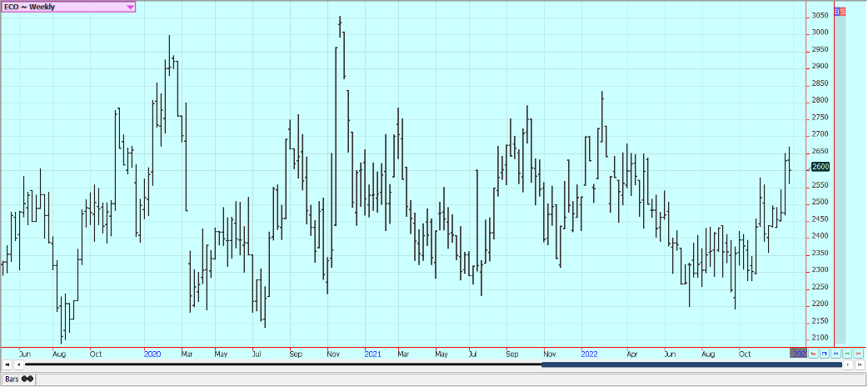Click the blue B buy button

[837, 11]
